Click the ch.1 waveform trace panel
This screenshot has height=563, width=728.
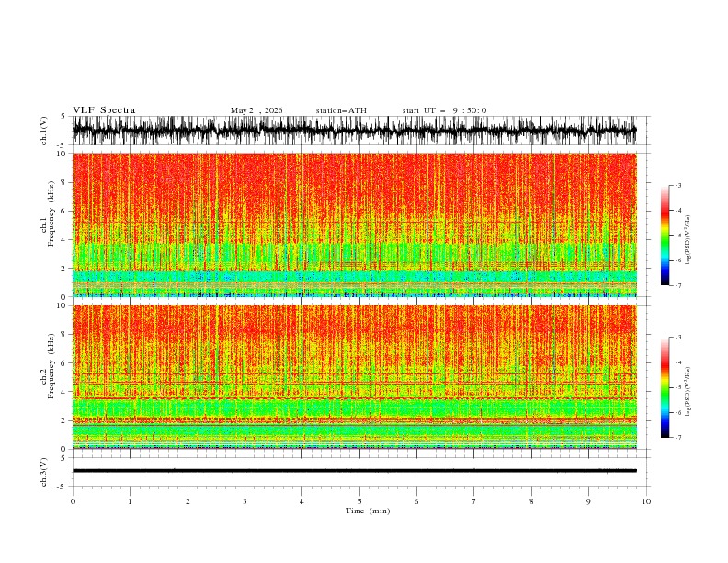pos(354,131)
